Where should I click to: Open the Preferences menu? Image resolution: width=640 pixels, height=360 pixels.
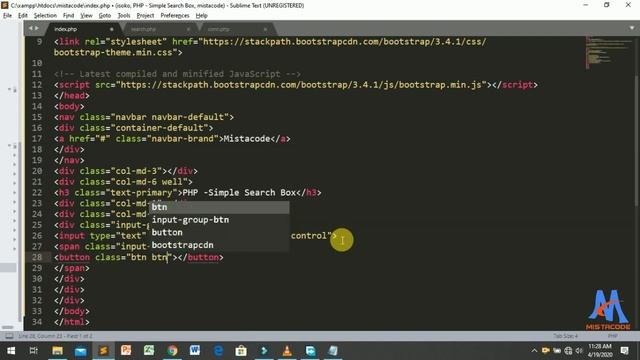(x=175, y=16)
